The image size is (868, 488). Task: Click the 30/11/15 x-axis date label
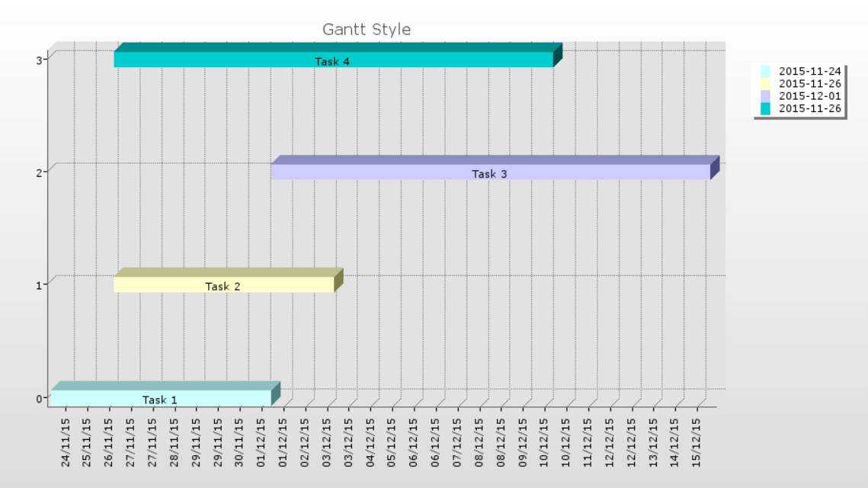[x=239, y=442]
